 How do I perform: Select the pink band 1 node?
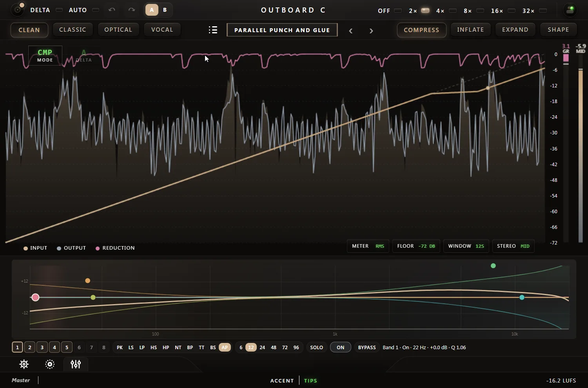coord(35,297)
